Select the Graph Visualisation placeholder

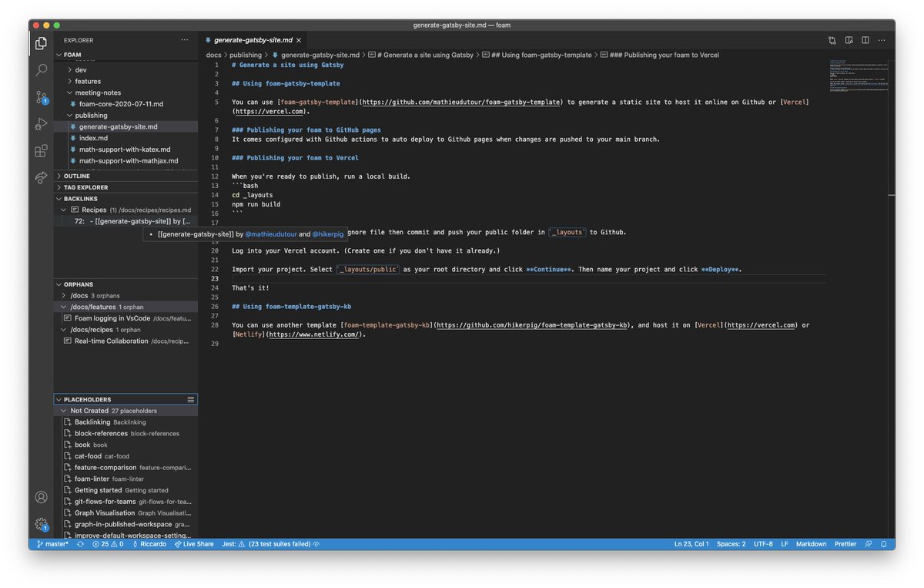click(126, 512)
